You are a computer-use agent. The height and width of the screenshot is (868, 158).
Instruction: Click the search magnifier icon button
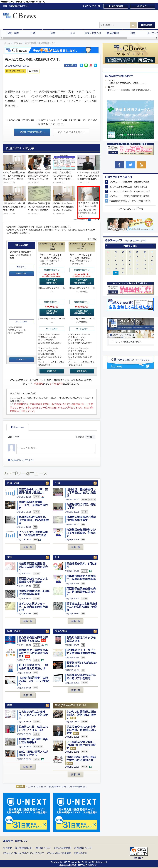(x=133, y=25)
